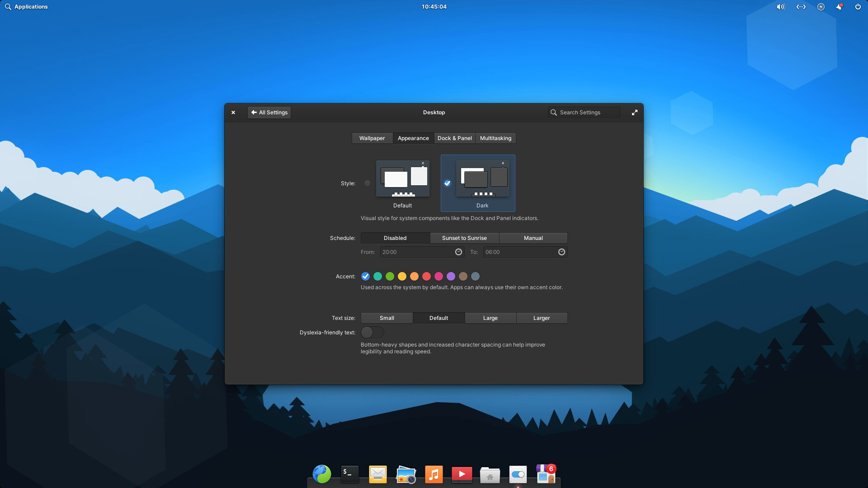Open AppCenter with 6 updates badge

(x=546, y=474)
